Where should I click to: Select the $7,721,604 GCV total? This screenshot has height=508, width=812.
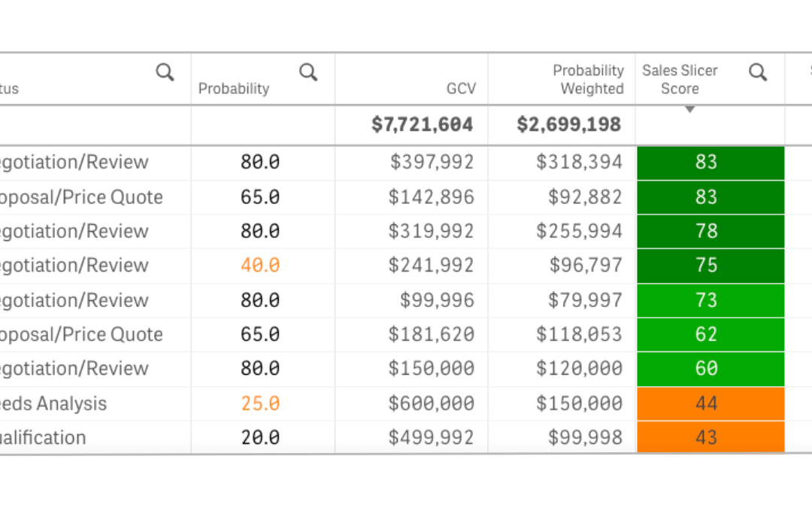(x=422, y=125)
